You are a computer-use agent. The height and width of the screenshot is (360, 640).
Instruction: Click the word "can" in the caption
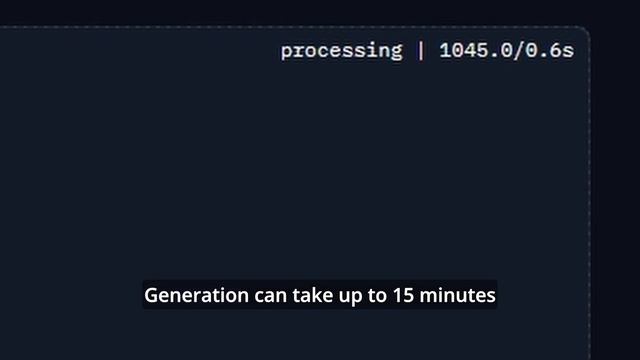point(270,296)
